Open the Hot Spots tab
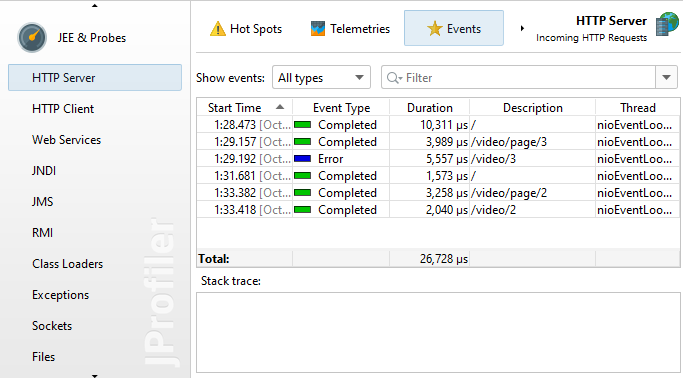The width and height of the screenshot is (683, 378). click(246, 29)
